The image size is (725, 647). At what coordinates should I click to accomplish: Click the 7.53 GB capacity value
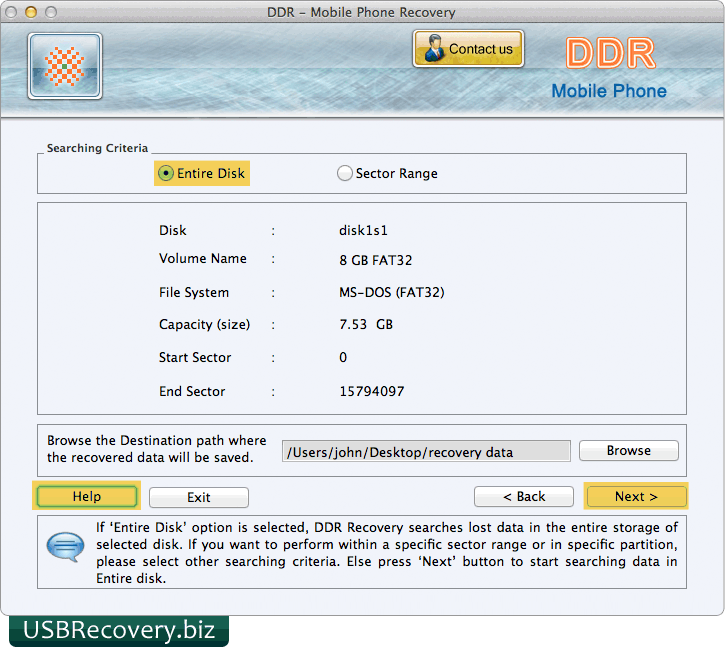(366, 324)
